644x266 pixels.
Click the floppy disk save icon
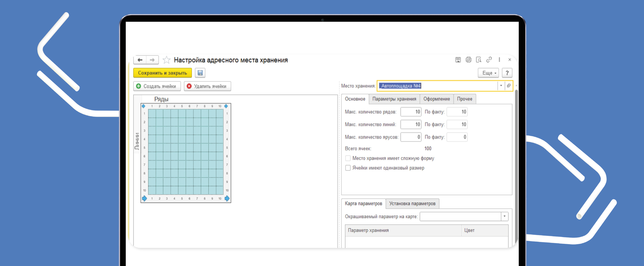(x=200, y=73)
